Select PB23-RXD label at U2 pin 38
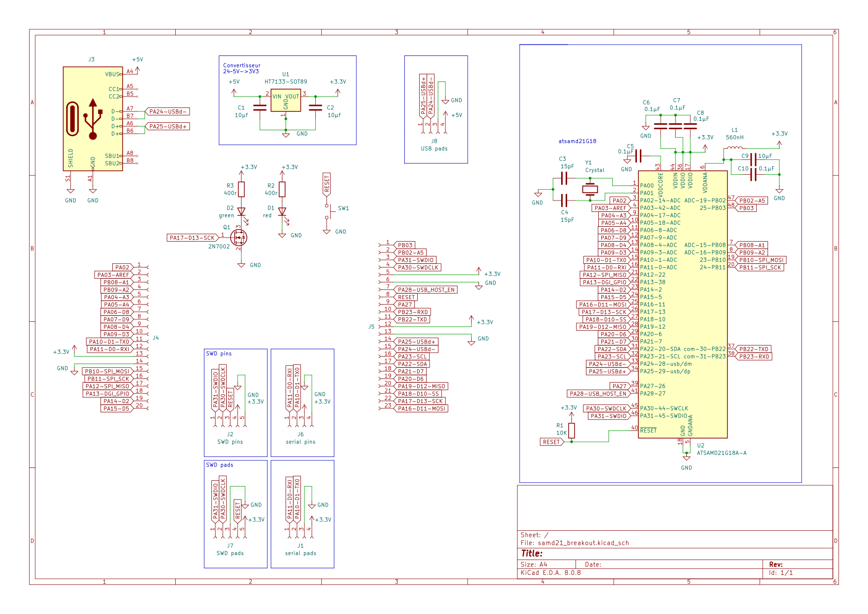The height and width of the screenshot is (614, 868). click(x=754, y=357)
